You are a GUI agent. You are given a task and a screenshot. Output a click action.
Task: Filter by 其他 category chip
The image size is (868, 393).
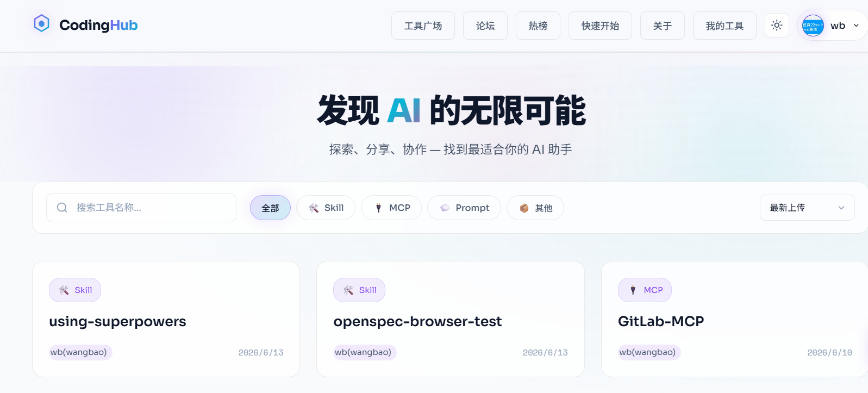click(535, 208)
